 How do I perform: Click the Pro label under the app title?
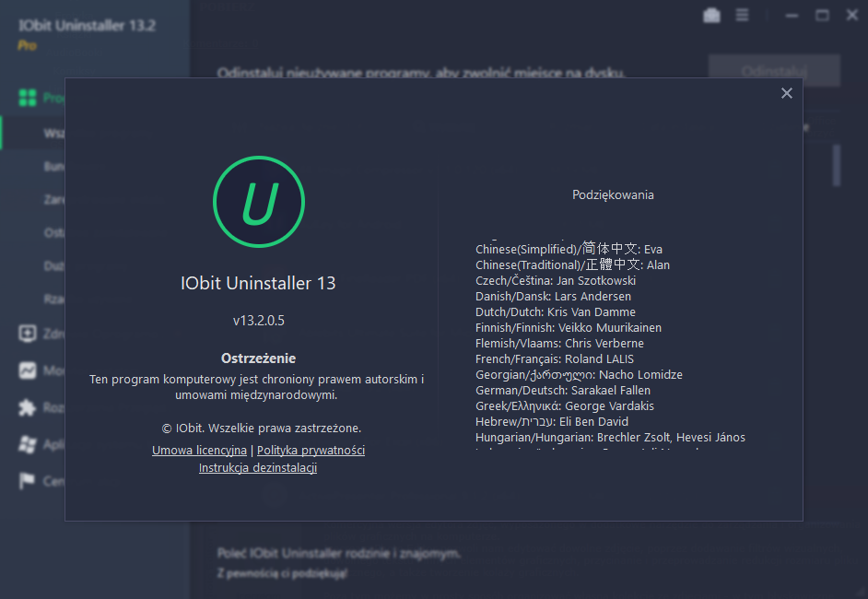coord(27,45)
